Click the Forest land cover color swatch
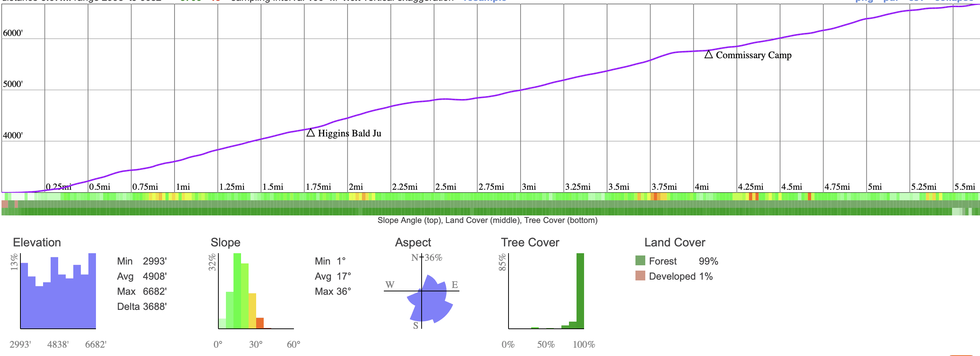 click(640, 261)
